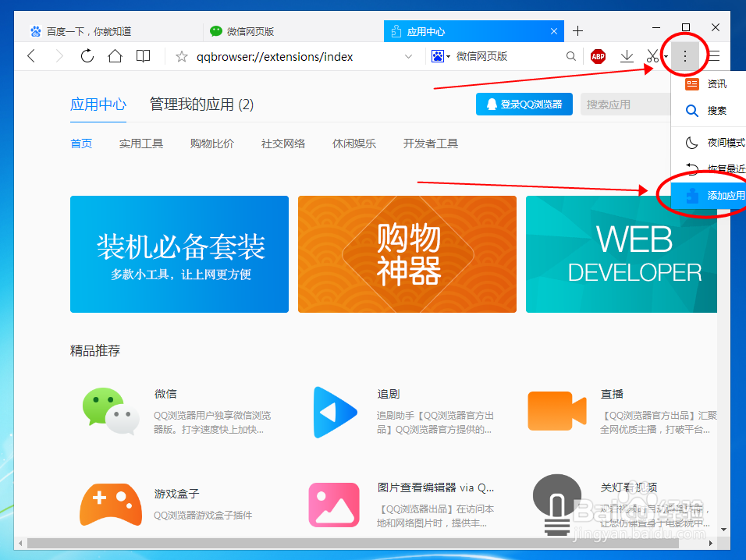Open the 购物神器 banner

point(407,254)
